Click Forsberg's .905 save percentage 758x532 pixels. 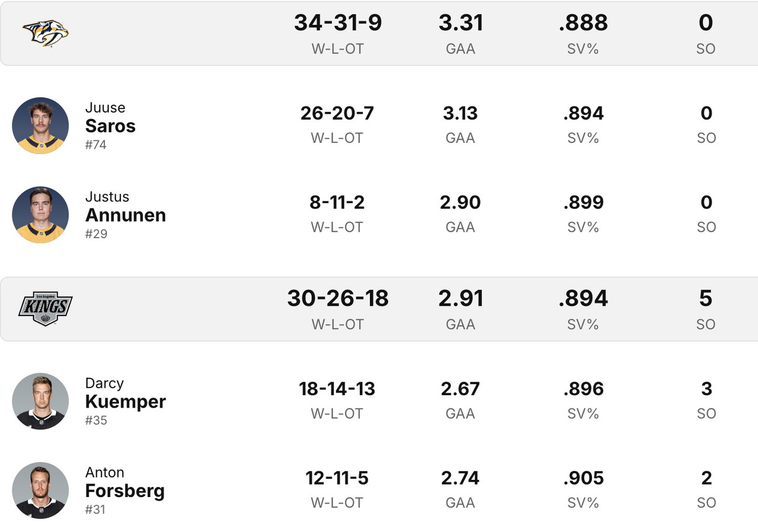[583, 478]
